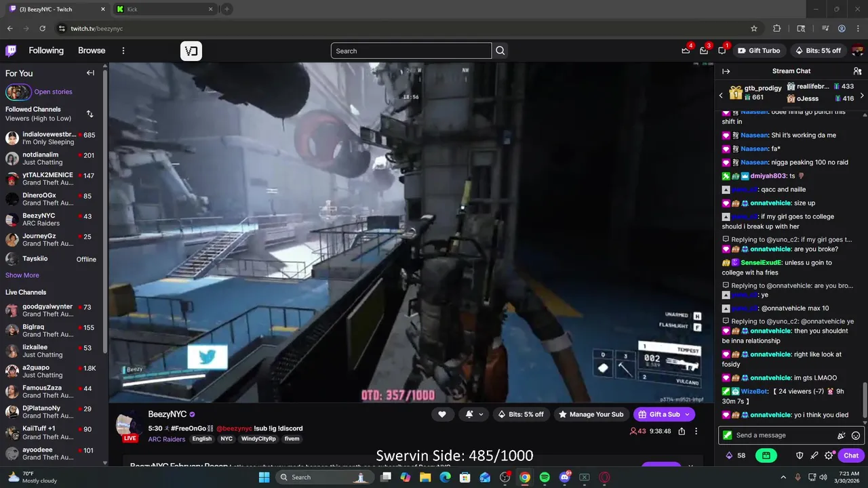Show next gift leaderboard entry
868x488 pixels.
862,96
